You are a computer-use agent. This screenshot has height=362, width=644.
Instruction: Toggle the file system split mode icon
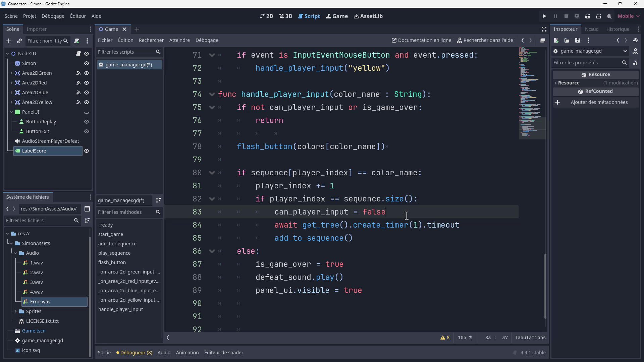[87, 209]
